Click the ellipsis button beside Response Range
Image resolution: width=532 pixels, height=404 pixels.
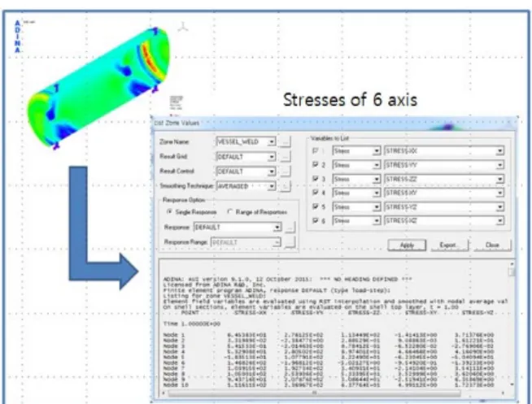pyautogui.click(x=290, y=242)
